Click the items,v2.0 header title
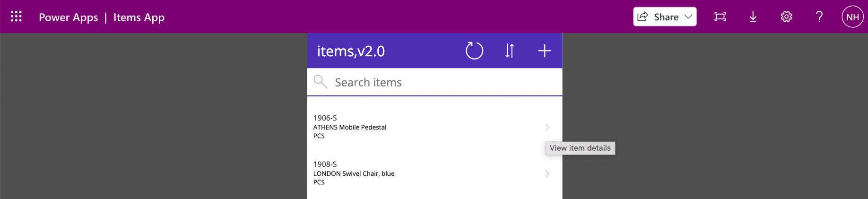868x199 pixels. [x=351, y=51]
